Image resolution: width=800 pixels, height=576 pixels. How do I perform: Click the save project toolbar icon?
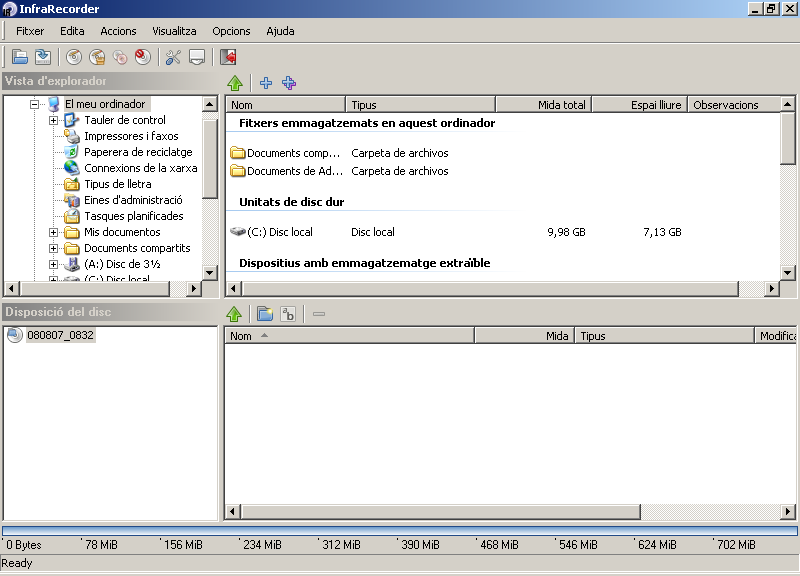pos(42,57)
